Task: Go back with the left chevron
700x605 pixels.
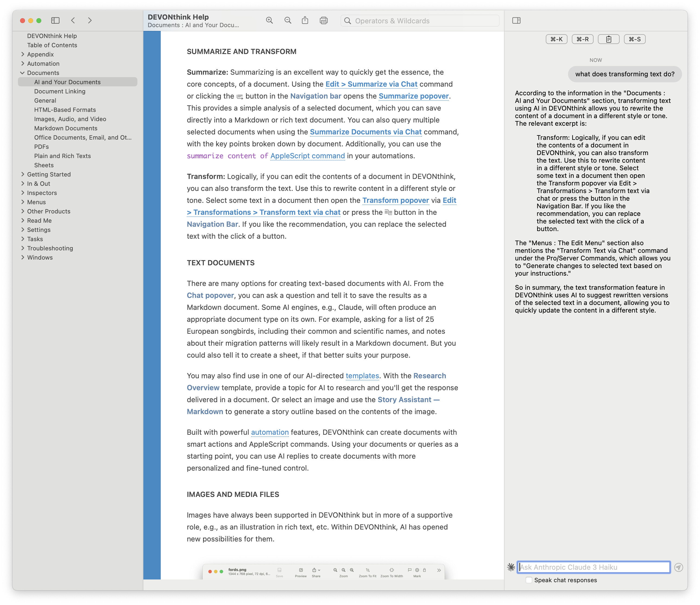Action: [x=73, y=21]
